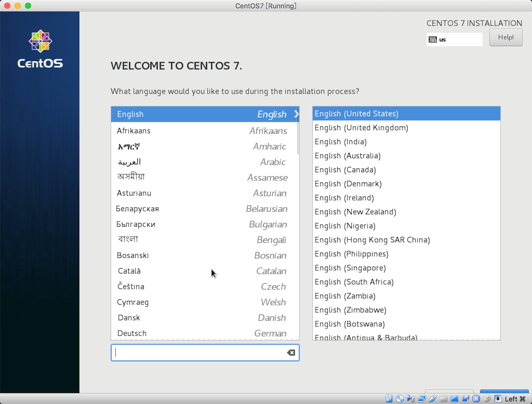Choose English (Zambia) locale
The height and width of the screenshot is (404, 532).
coord(406,296)
